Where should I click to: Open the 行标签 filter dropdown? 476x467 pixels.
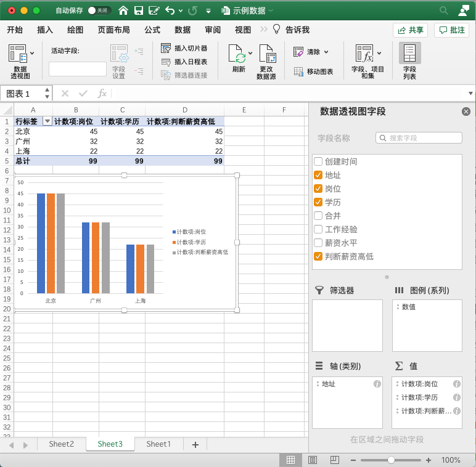[47, 121]
